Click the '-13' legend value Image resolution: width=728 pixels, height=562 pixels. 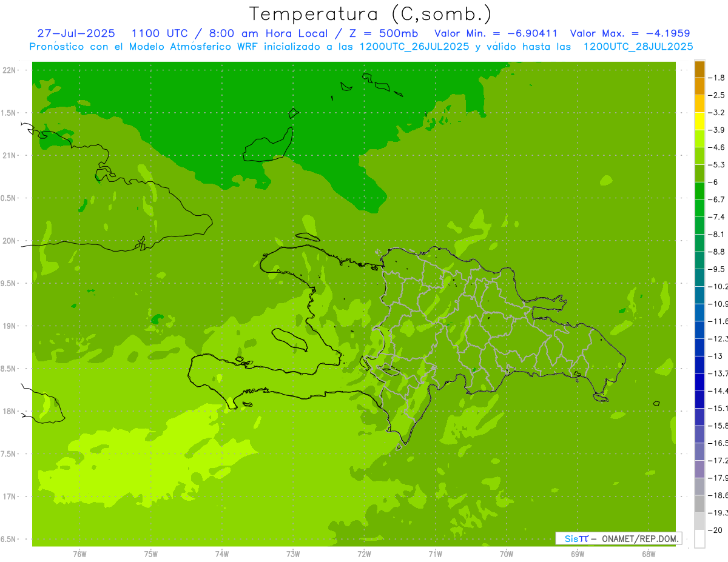pyautogui.click(x=715, y=356)
